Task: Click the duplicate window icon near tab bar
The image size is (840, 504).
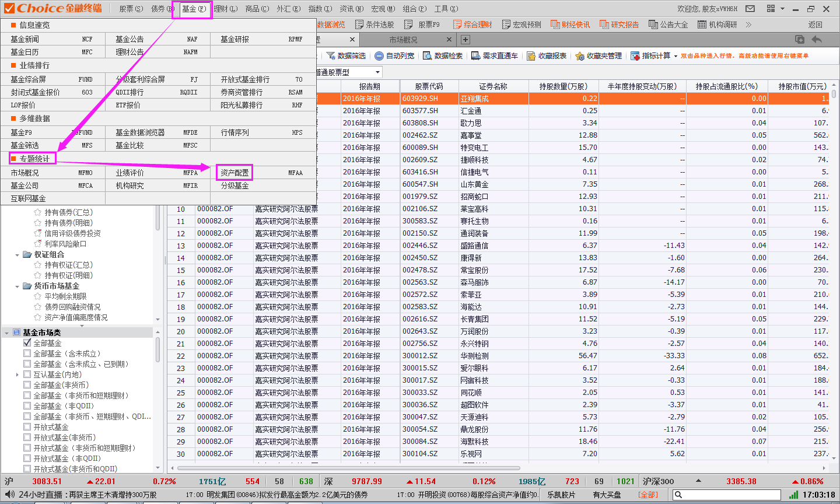Action: (x=800, y=40)
